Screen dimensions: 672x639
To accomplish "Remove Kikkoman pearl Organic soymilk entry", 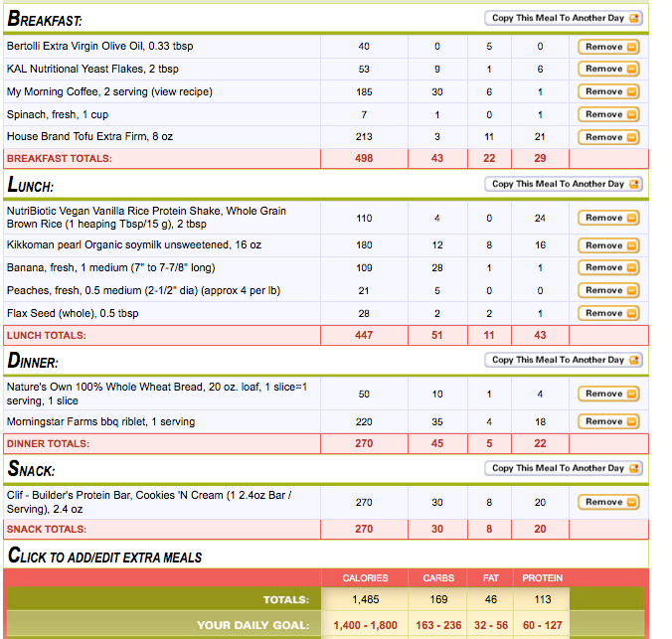I will 607,245.
